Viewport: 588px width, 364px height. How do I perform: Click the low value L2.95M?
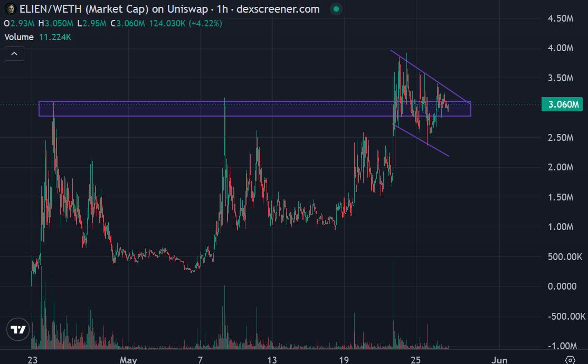click(x=92, y=23)
